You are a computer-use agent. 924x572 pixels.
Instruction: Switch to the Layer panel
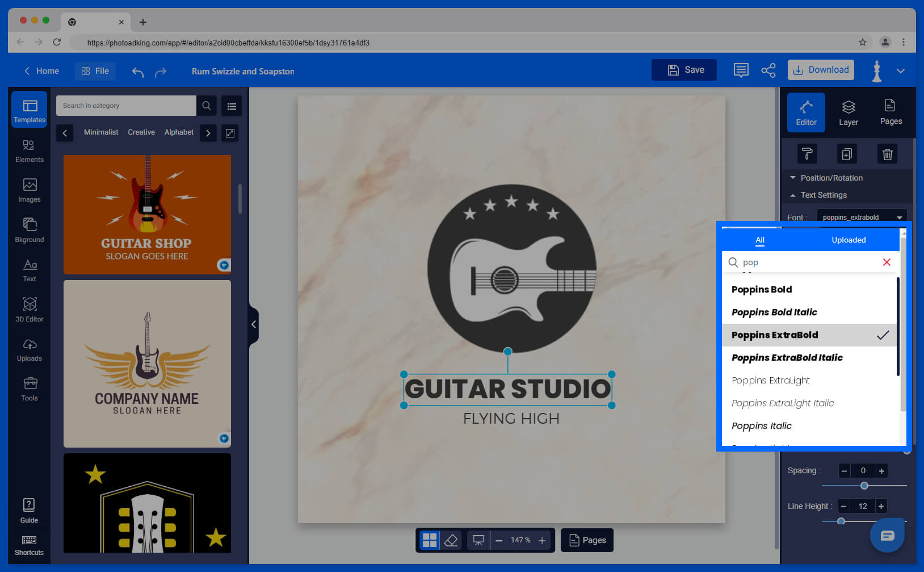click(848, 112)
